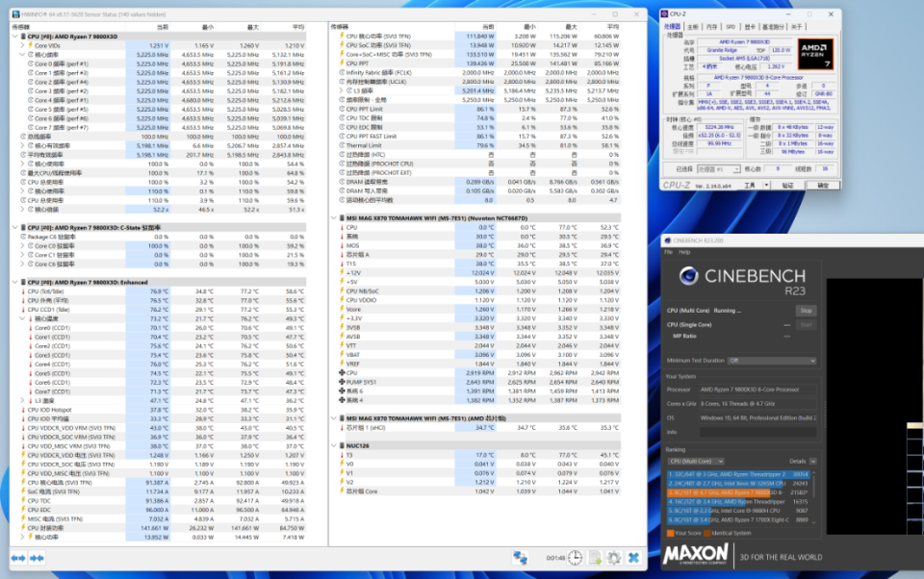Switch to the 主板 tab in CPU-Z
Viewport: 924px width, 579px height.
[x=692, y=27]
